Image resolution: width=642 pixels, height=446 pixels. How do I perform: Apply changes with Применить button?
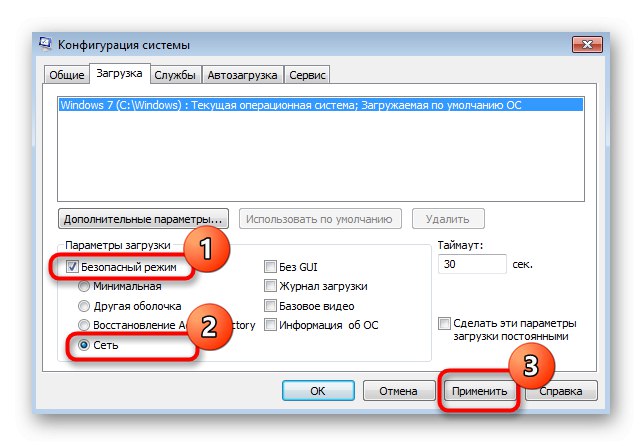[479, 391]
